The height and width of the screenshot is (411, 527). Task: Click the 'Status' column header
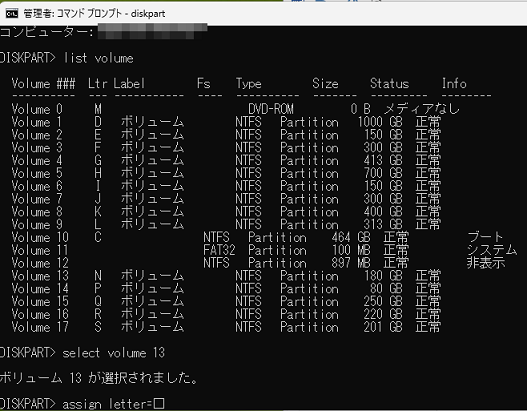[x=389, y=83]
